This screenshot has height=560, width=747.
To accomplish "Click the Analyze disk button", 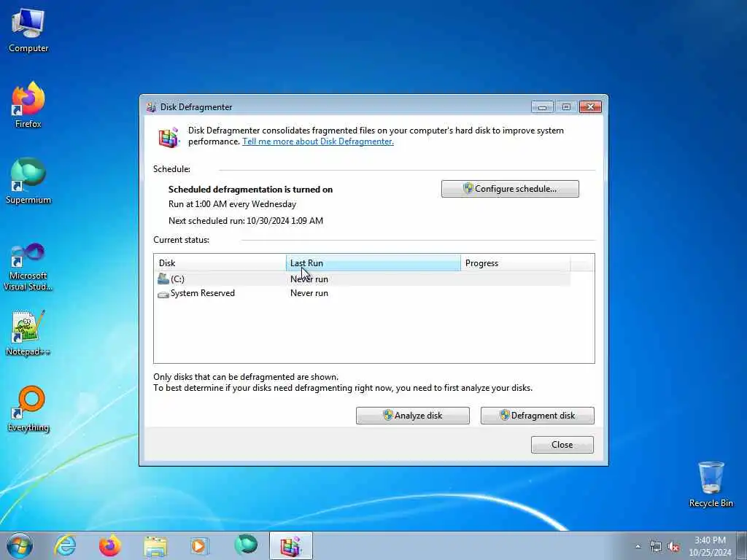I will coord(413,415).
